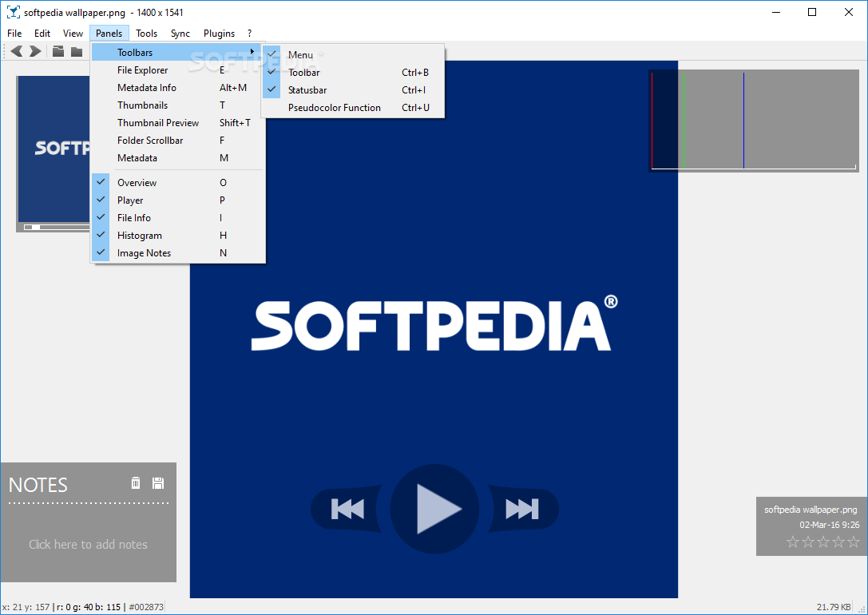868x615 pixels.
Task: Save notes with floppy disk icon
Action: [x=158, y=482]
